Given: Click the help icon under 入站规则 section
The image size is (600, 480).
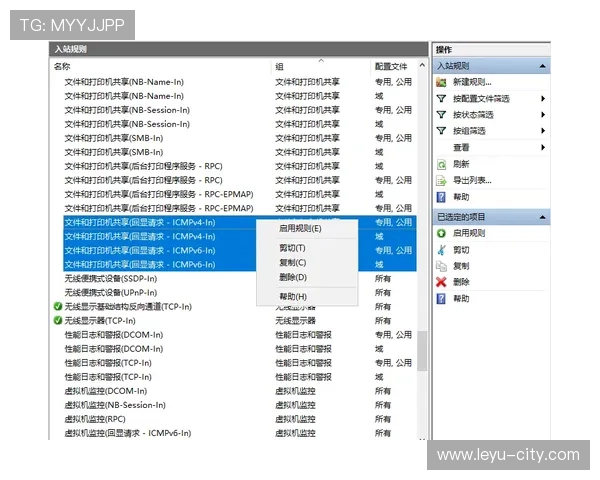Looking at the screenshot, I should click(x=441, y=197).
